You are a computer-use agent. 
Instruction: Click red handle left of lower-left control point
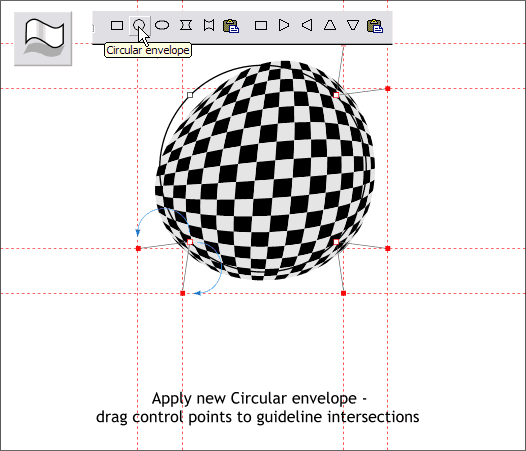pos(138,248)
